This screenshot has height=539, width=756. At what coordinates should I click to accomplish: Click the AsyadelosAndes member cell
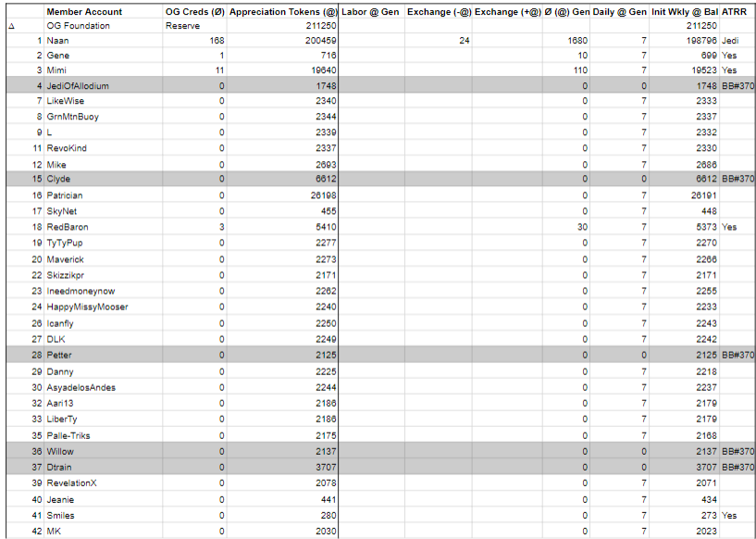pyautogui.click(x=104, y=387)
